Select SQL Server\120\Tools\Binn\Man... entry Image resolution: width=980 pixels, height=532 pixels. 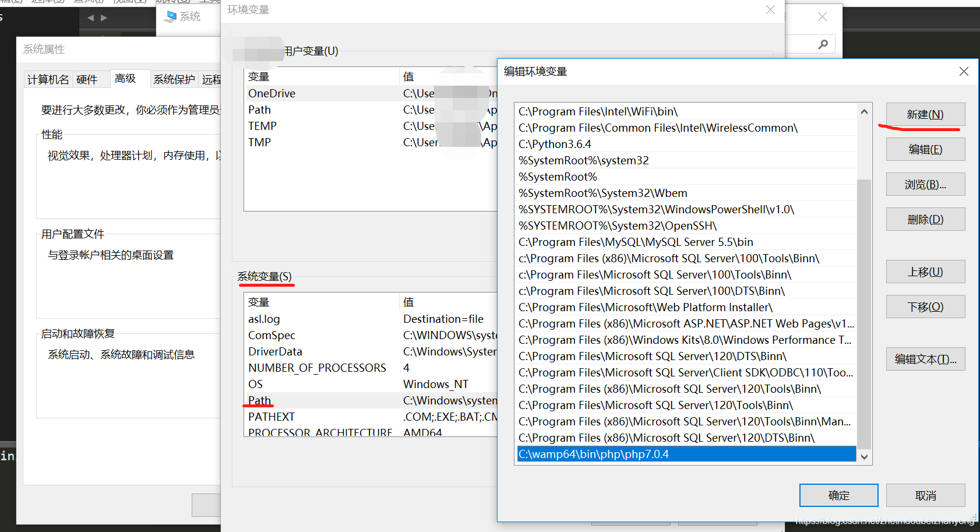tap(686, 421)
